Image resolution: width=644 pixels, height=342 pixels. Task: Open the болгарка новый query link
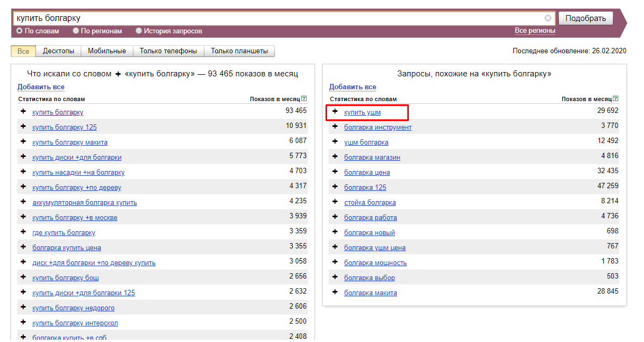(369, 232)
